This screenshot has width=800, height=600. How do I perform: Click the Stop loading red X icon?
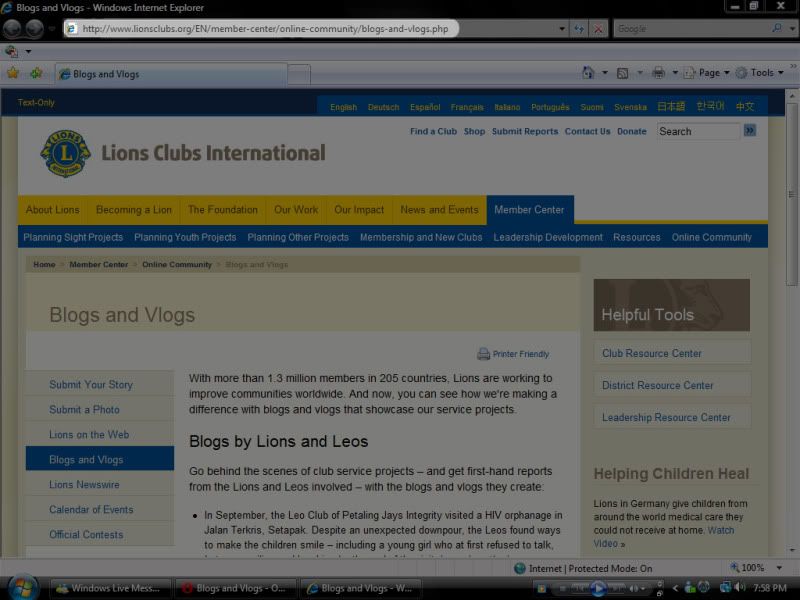[x=598, y=29]
